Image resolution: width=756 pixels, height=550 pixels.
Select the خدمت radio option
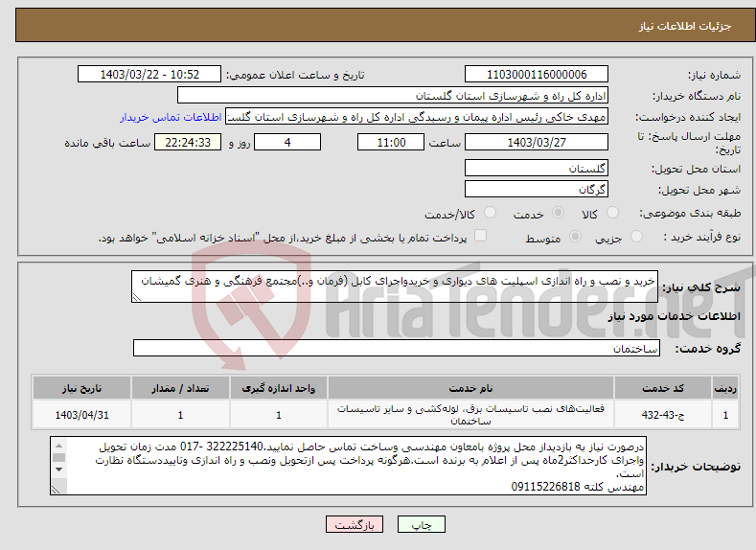pyautogui.click(x=558, y=213)
